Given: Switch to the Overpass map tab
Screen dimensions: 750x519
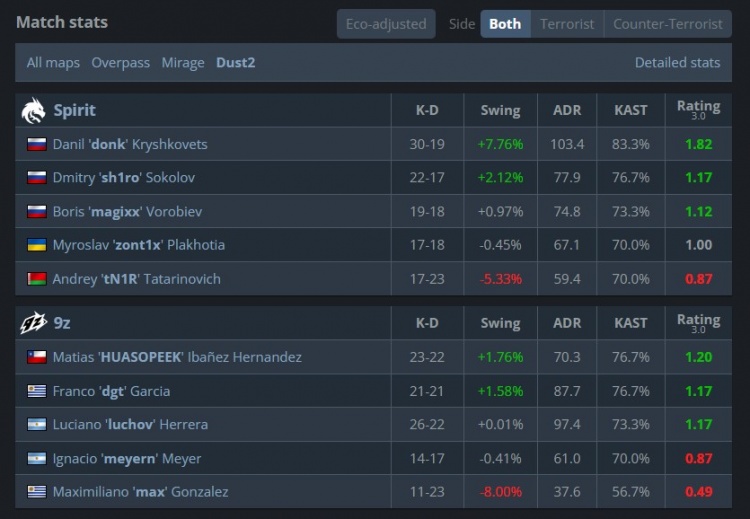Looking at the screenshot, I should click(121, 63).
